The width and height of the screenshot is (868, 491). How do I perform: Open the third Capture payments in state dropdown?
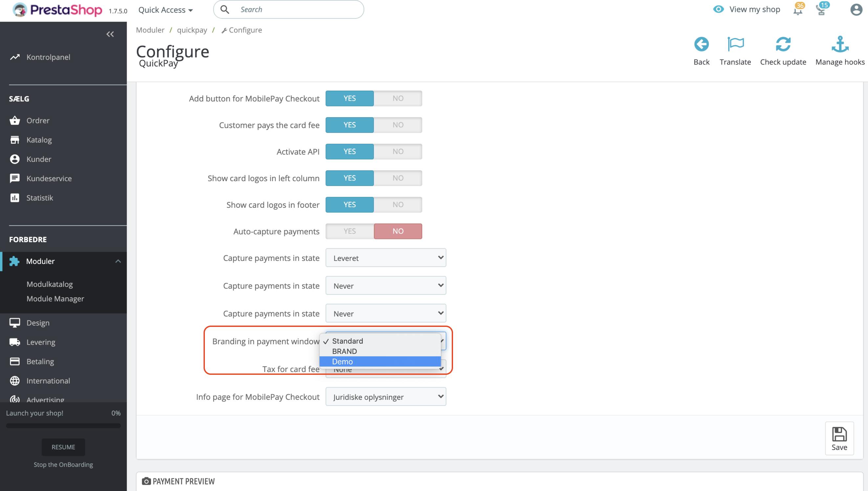386,313
